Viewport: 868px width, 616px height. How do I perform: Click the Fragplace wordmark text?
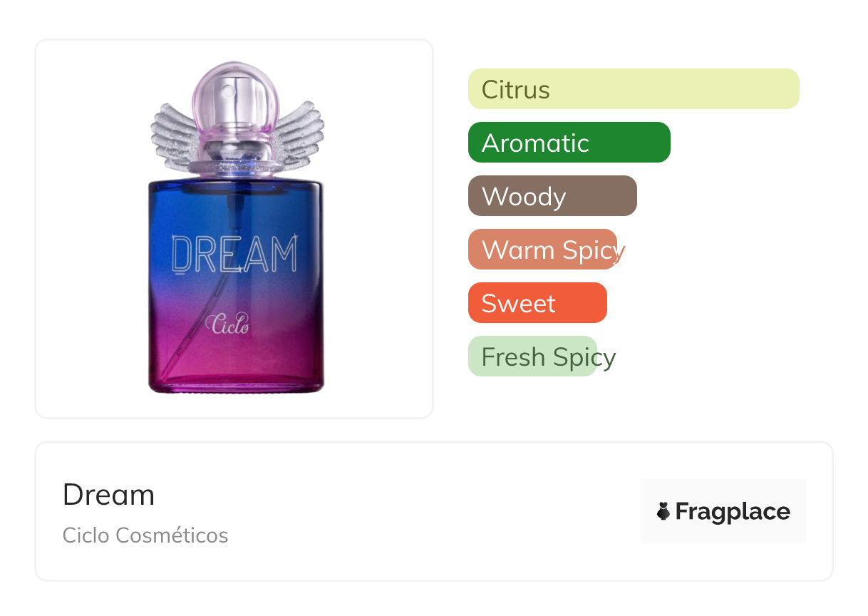coord(733,512)
